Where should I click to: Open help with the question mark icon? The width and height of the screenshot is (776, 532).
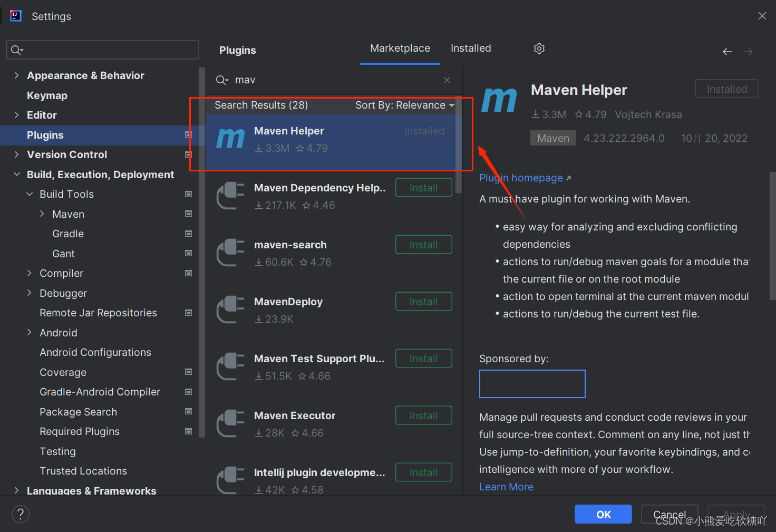point(21,514)
